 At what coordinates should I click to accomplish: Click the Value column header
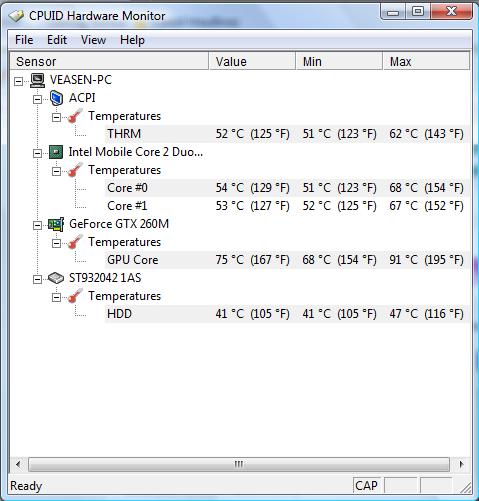click(x=252, y=61)
